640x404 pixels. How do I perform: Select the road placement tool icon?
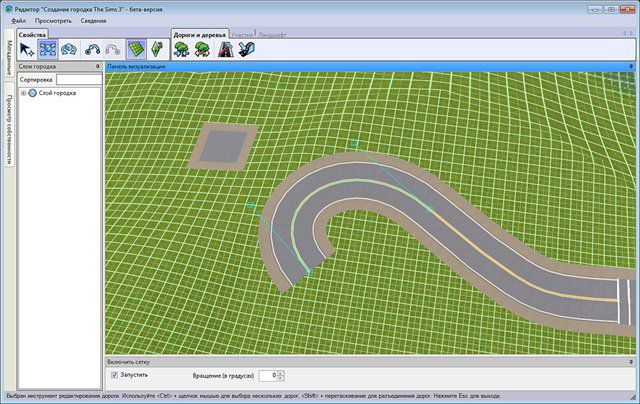pos(226,48)
